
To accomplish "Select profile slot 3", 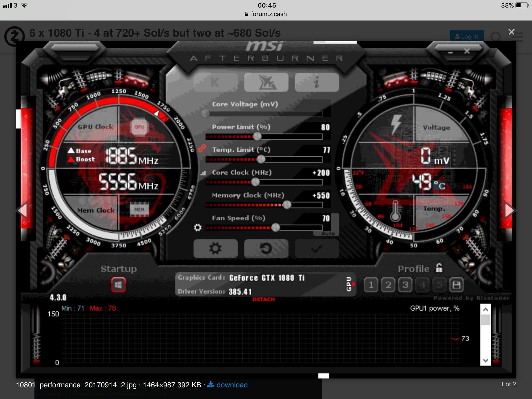I will (405, 285).
